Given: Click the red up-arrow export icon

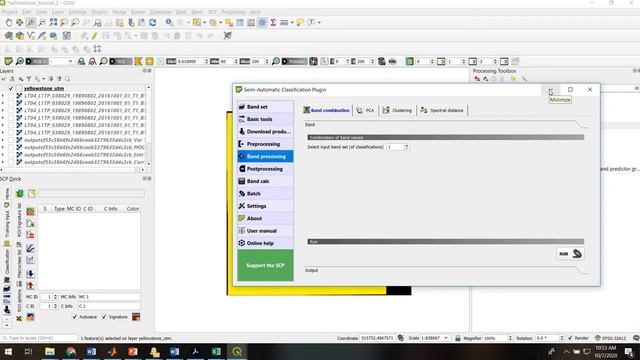Looking at the screenshot, I should pos(30,285).
